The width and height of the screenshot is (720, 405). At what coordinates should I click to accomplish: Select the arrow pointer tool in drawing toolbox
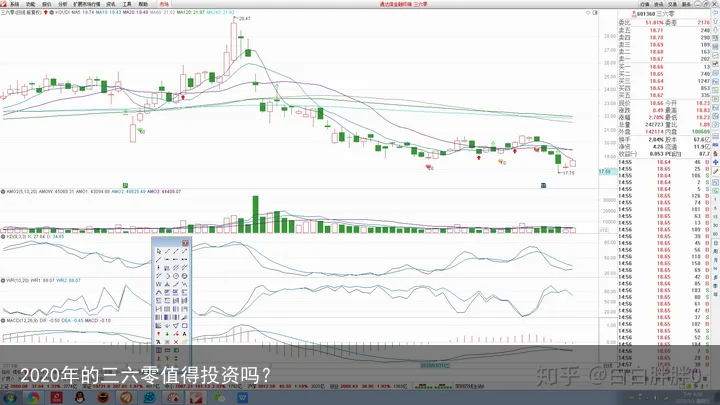coord(159,251)
